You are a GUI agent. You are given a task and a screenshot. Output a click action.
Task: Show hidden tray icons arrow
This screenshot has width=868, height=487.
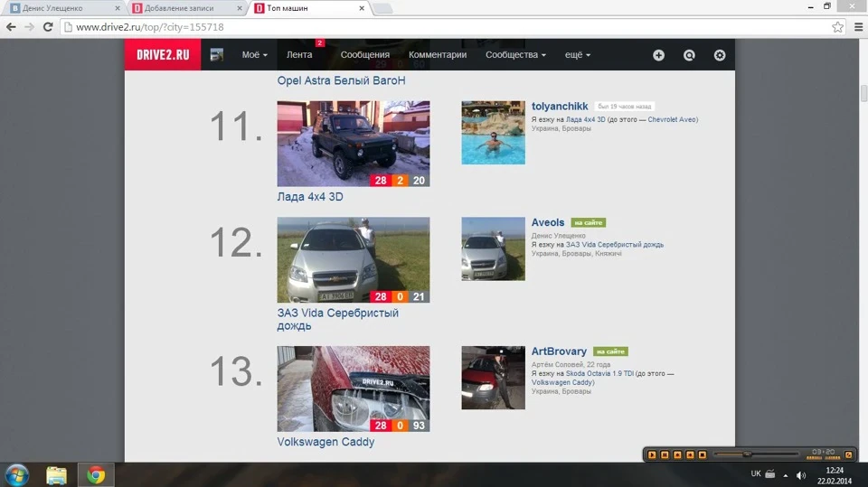click(785, 475)
